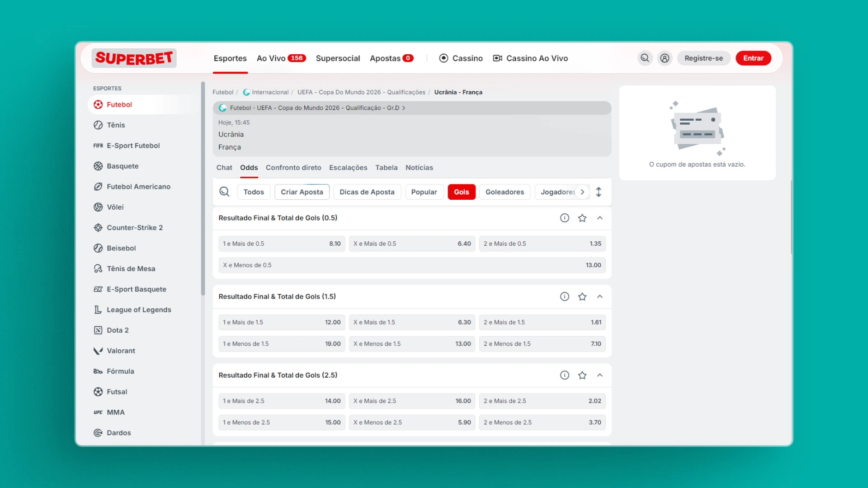Collapse the Total de Gols (0.5) section
This screenshot has height=488, width=868.
tap(599, 218)
